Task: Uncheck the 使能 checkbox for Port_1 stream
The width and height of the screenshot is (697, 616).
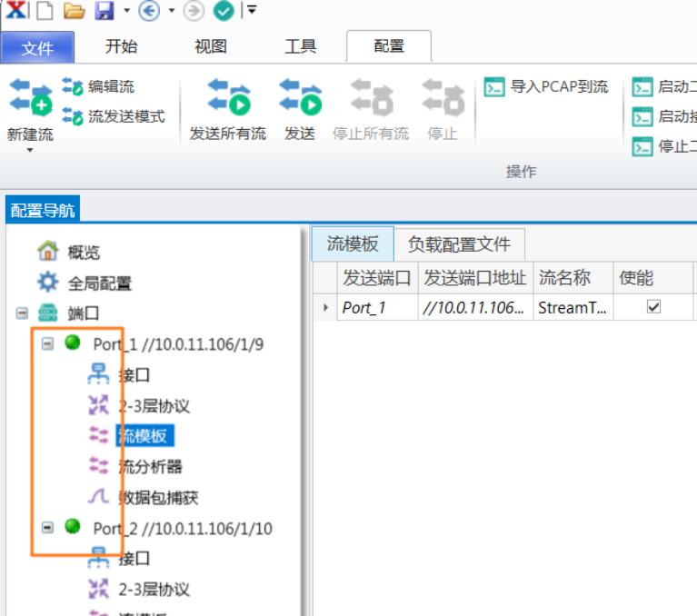Action: point(653,307)
